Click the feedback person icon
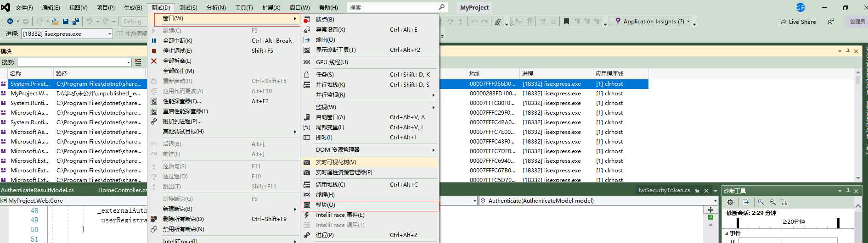 coord(831,21)
